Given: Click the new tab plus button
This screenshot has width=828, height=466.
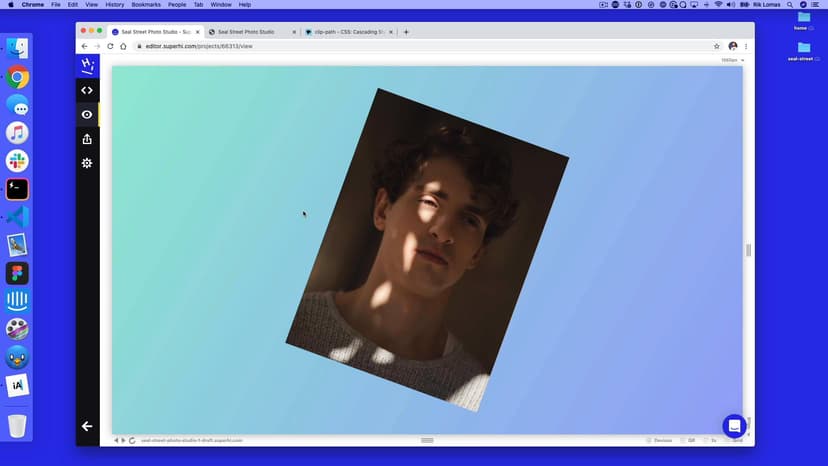Looking at the screenshot, I should click(406, 32).
